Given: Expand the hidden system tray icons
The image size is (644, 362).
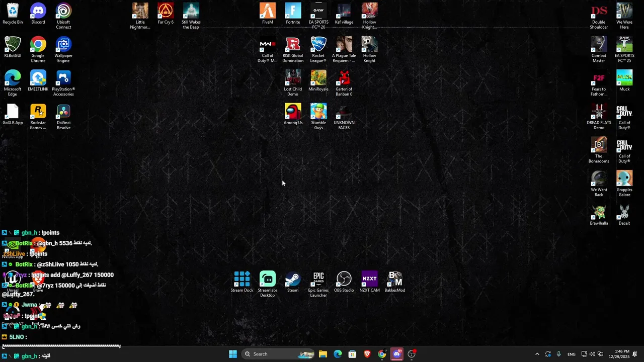Looking at the screenshot, I should click(537, 354).
